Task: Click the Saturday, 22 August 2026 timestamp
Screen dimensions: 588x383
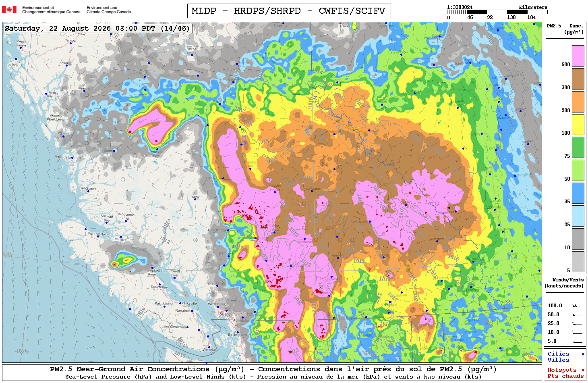Action: point(97,28)
